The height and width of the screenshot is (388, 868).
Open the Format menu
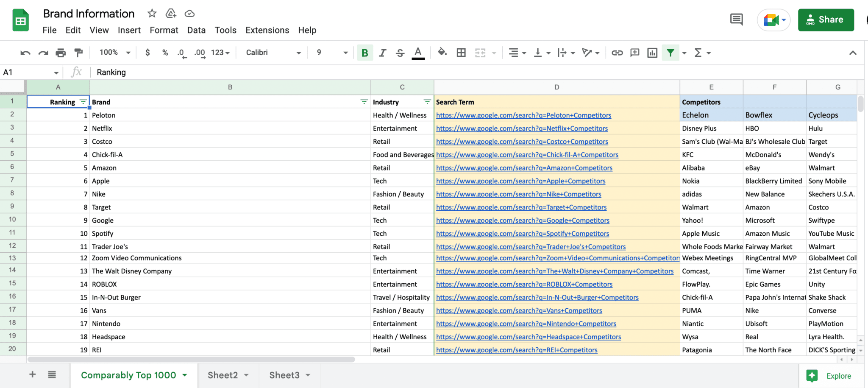[164, 30]
